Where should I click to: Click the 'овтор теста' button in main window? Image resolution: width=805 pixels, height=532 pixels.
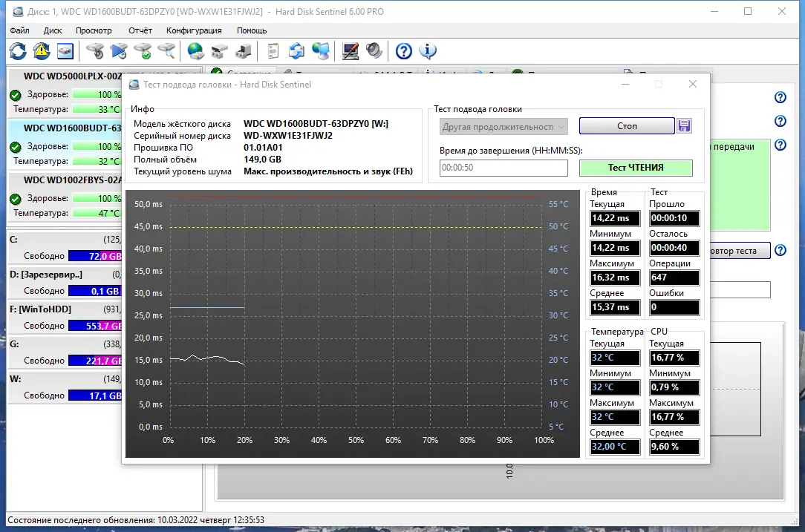point(740,251)
